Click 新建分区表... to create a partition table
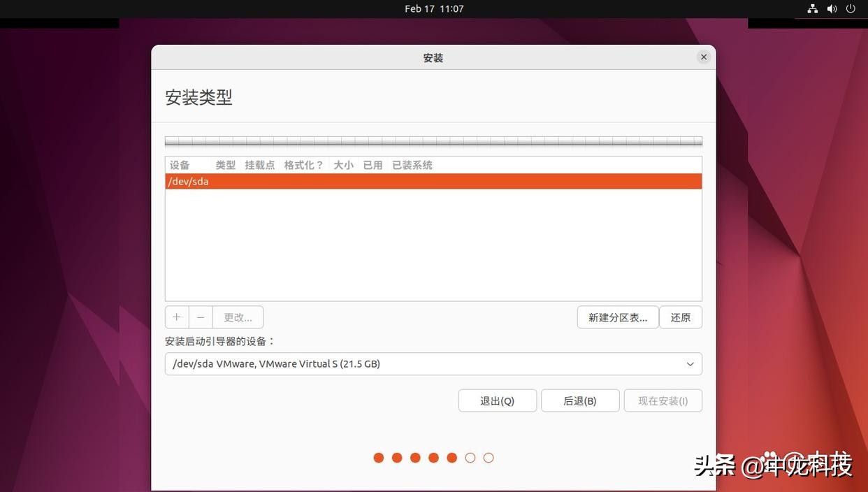The width and height of the screenshot is (868, 492). 618,317
